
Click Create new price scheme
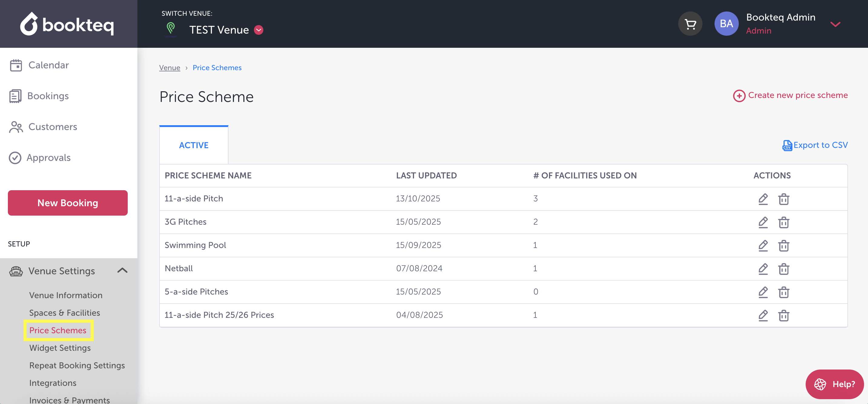click(791, 95)
